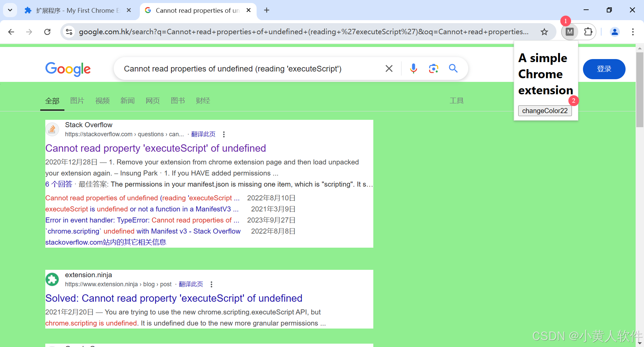Open the tab search dropdown arrow
The image size is (644, 347).
pyautogui.click(x=10, y=10)
